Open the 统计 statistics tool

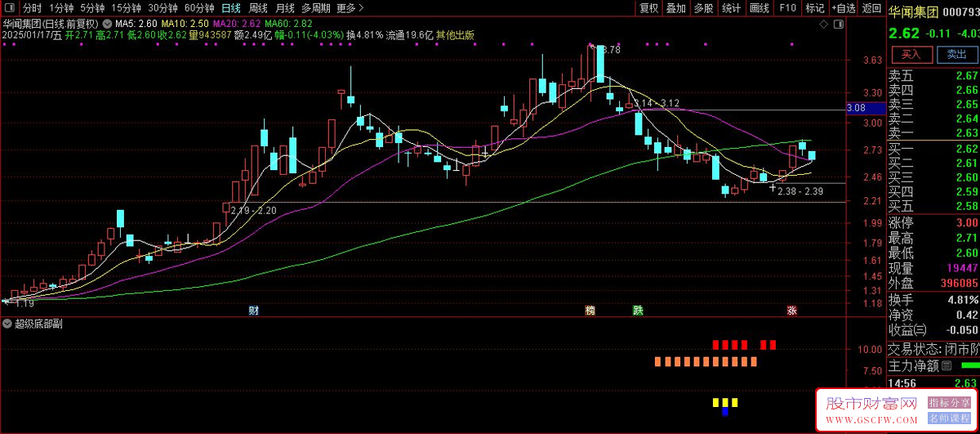point(732,8)
